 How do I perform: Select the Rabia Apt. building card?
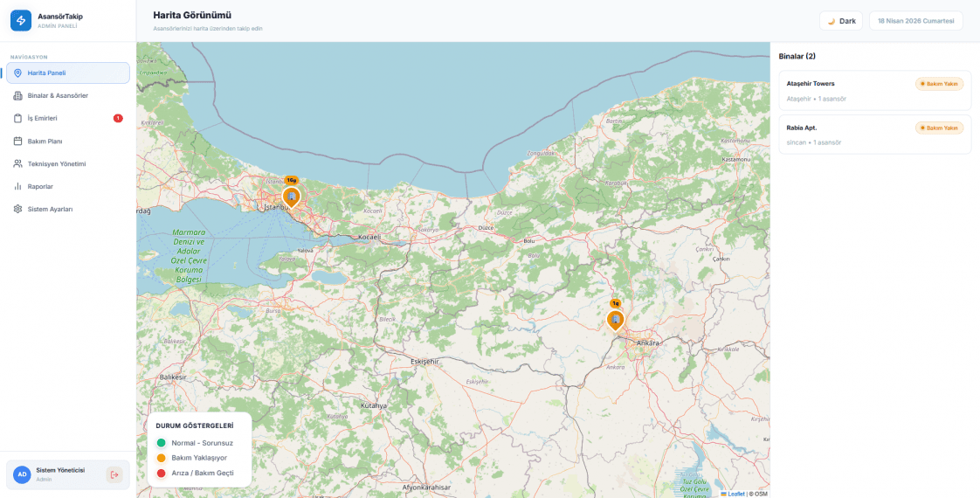tap(875, 135)
